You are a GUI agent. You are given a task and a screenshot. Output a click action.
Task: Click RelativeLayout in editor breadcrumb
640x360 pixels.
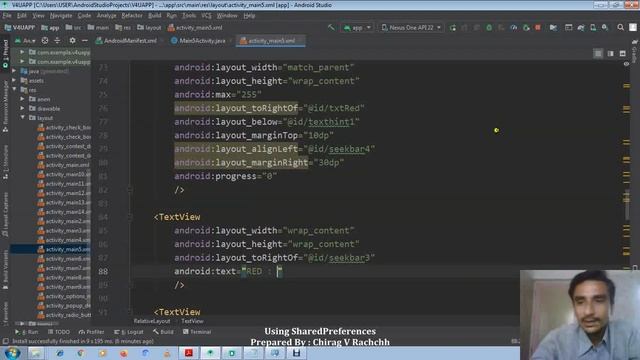(x=151, y=321)
